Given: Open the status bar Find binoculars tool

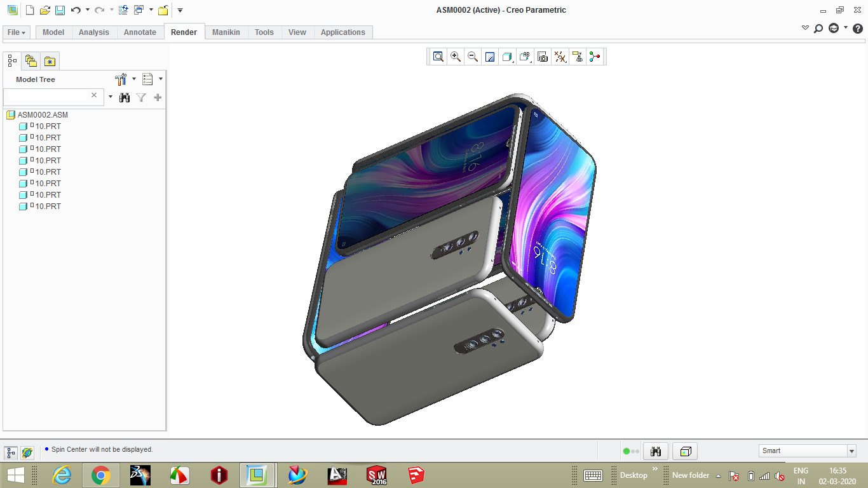Looking at the screenshot, I should (656, 451).
